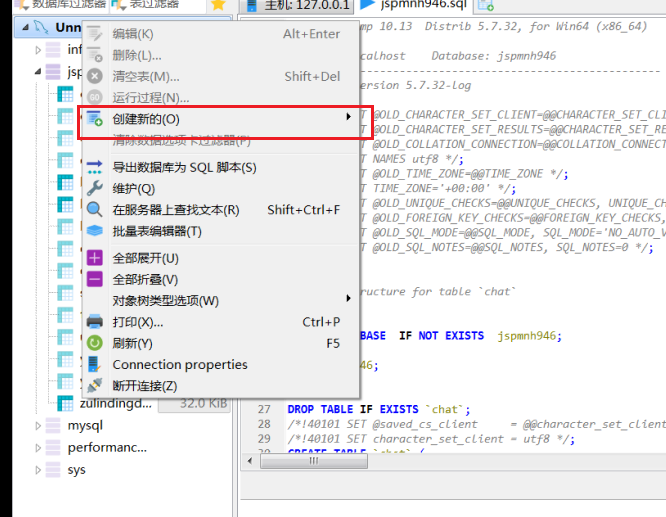Viewport: 666px width, 517px height.
Task: Select 导出数据库为 SQL 脚本(S) entry
Action: 221,167
